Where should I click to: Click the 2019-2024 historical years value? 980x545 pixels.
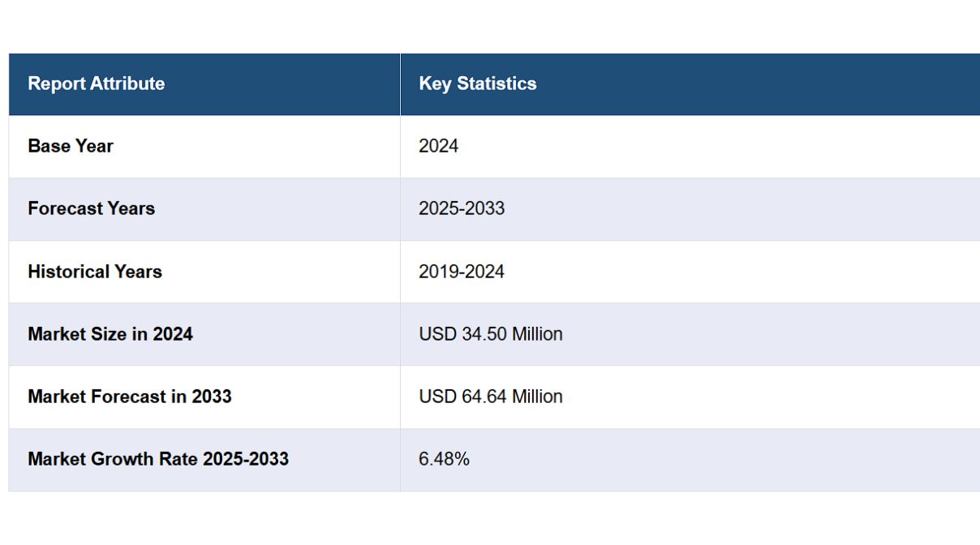(x=461, y=272)
